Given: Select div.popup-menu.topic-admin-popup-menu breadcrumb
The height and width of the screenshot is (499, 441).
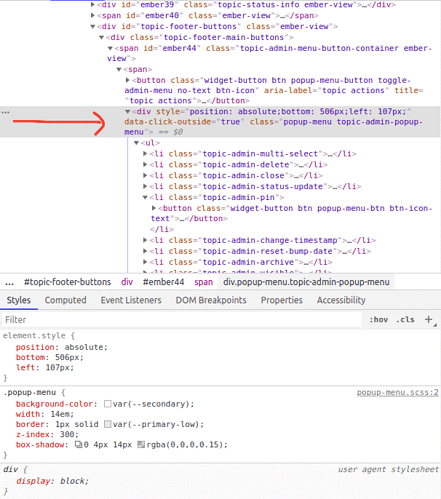Looking at the screenshot, I should coord(306,282).
